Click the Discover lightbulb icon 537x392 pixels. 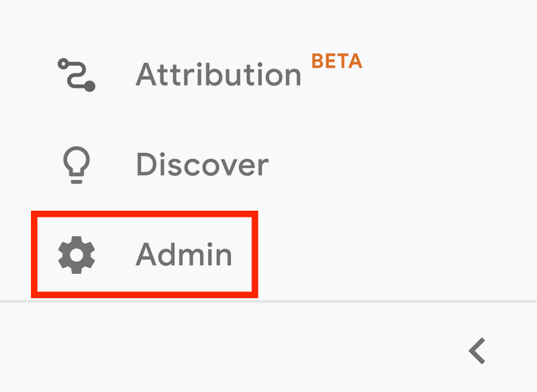pos(77,165)
